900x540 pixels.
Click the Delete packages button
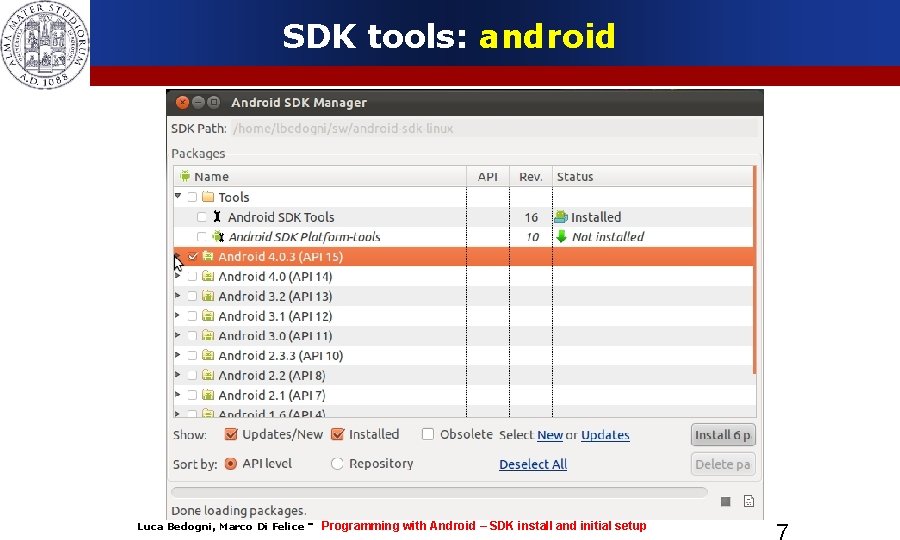[x=723, y=464]
